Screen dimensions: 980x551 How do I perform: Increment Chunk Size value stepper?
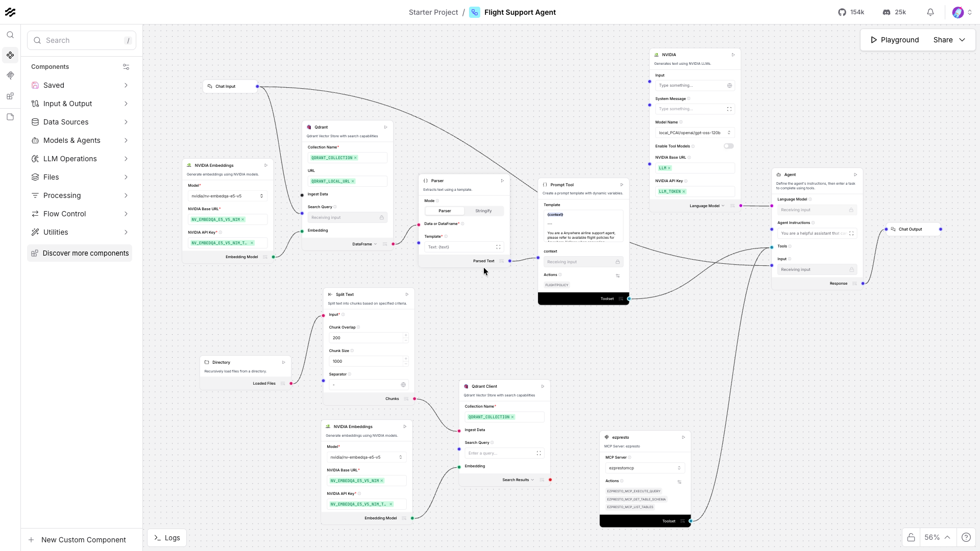(x=406, y=359)
